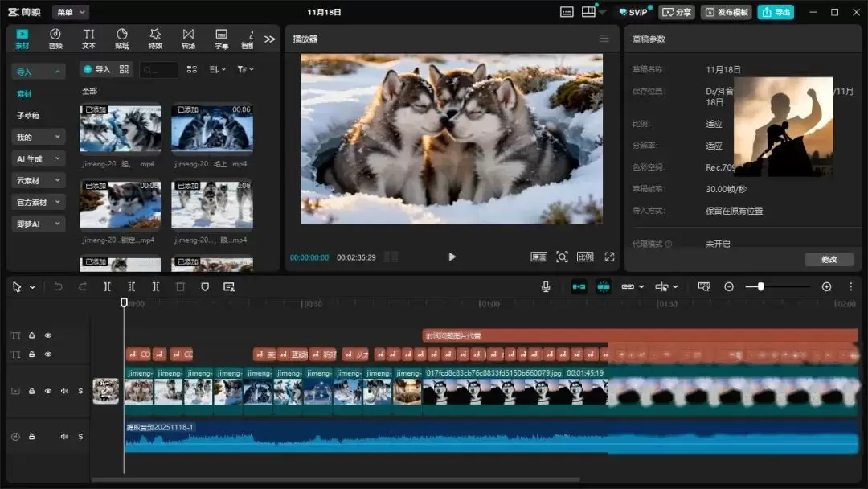Hide the top text track eye icon
The height and width of the screenshot is (489, 868).
pos(48,335)
